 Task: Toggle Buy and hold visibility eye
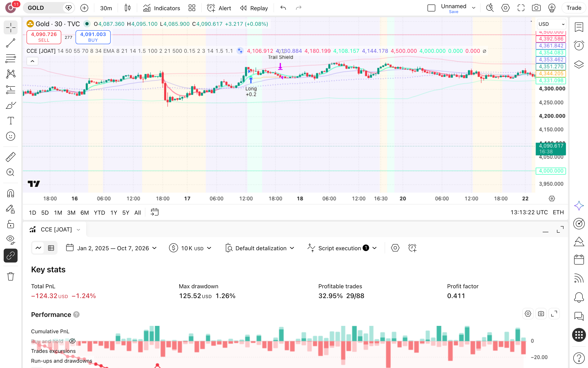pyautogui.click(x=72, y=341)
